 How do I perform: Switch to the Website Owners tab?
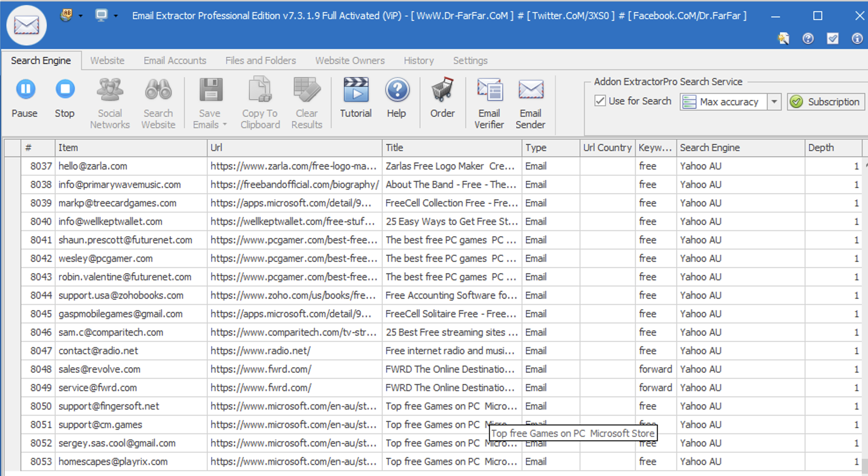[x=350, y=61]
